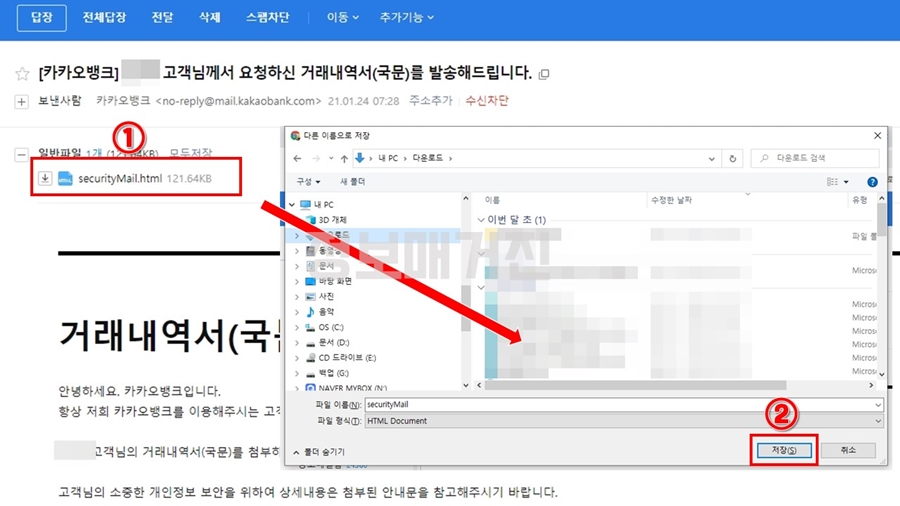Download securityMail.html via arrow icon
Viewport: 900px width, 506px height.
[45, 178]
